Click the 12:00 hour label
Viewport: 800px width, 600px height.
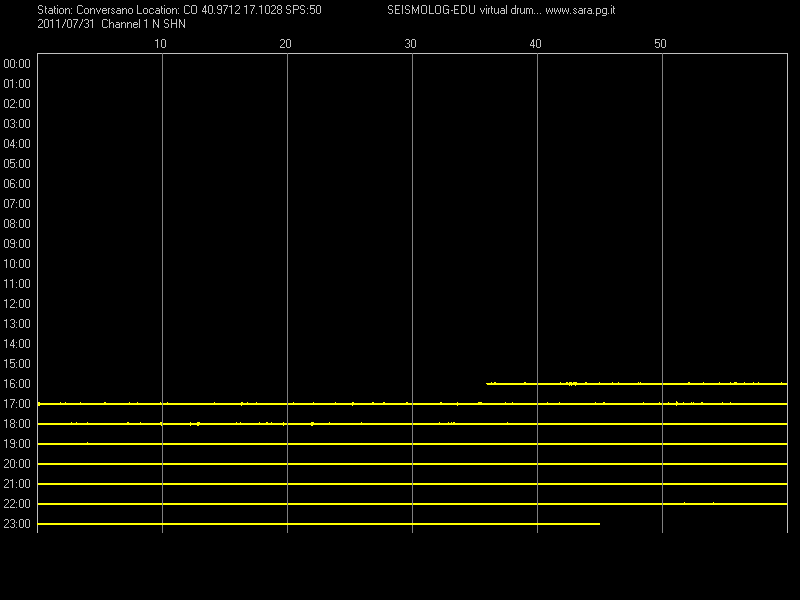coord(17,304)
